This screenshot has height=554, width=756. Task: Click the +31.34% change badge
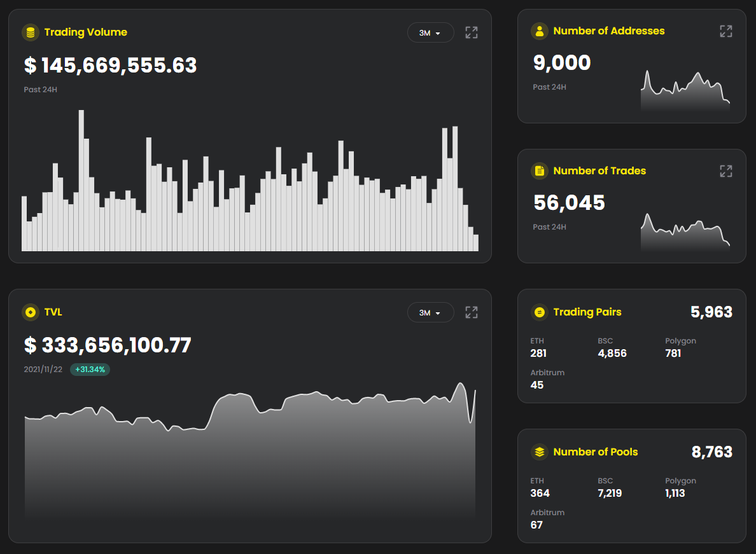click(x=90, y=370)
